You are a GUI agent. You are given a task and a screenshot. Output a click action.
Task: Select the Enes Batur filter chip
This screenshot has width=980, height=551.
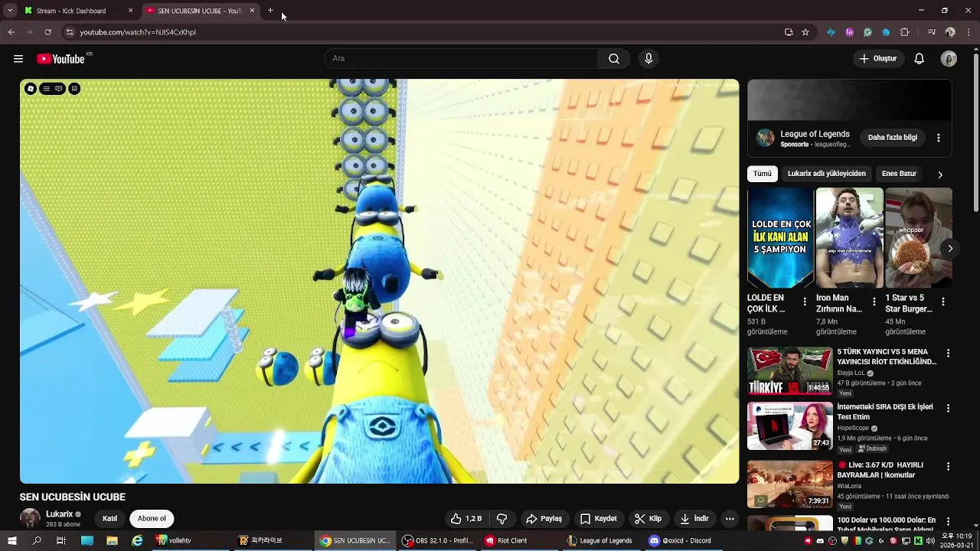click(x=899, y=174)
